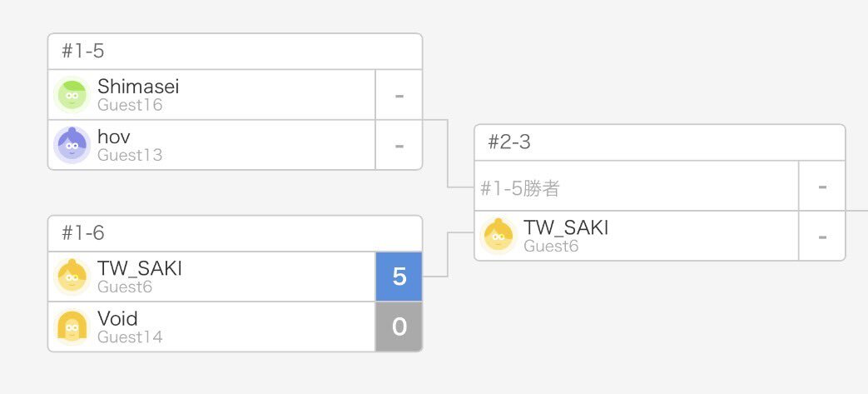Select TW_SAKI's name in match #2-3
This screenshot has width=868, height=394.
tap(566, 227)
